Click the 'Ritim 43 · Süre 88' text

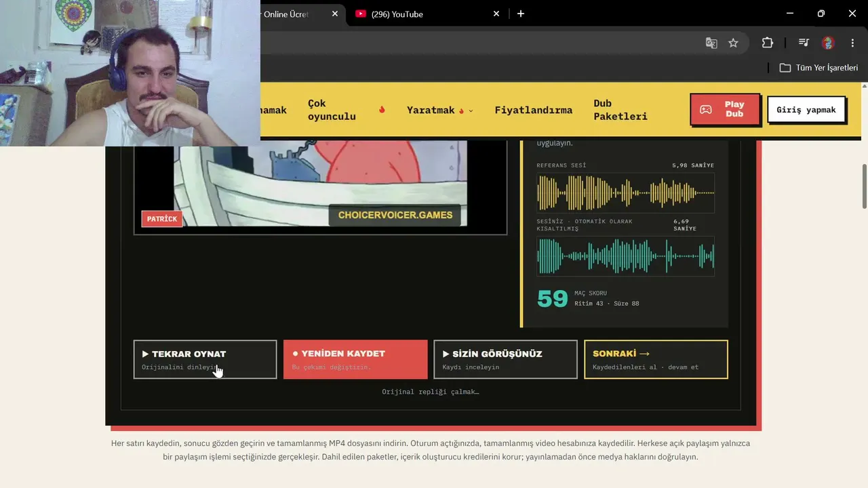(606, 304)
